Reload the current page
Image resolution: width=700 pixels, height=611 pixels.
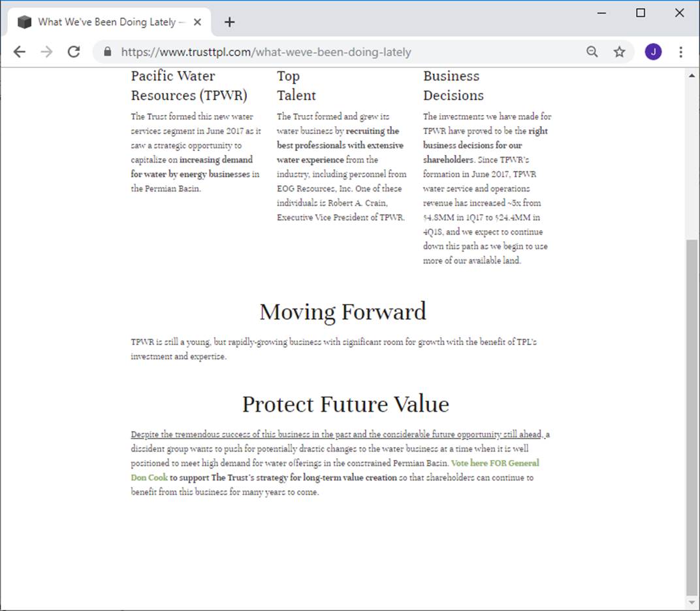74,52
